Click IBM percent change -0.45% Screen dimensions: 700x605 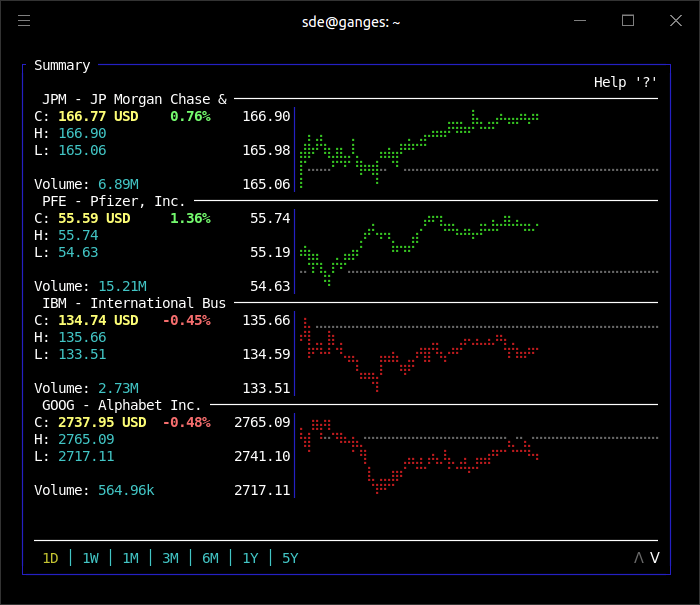(x=187, y=321)
